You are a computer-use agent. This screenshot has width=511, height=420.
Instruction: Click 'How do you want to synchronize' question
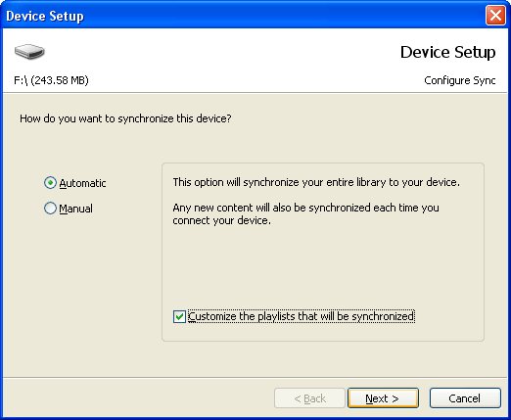[x=125, y=118]
